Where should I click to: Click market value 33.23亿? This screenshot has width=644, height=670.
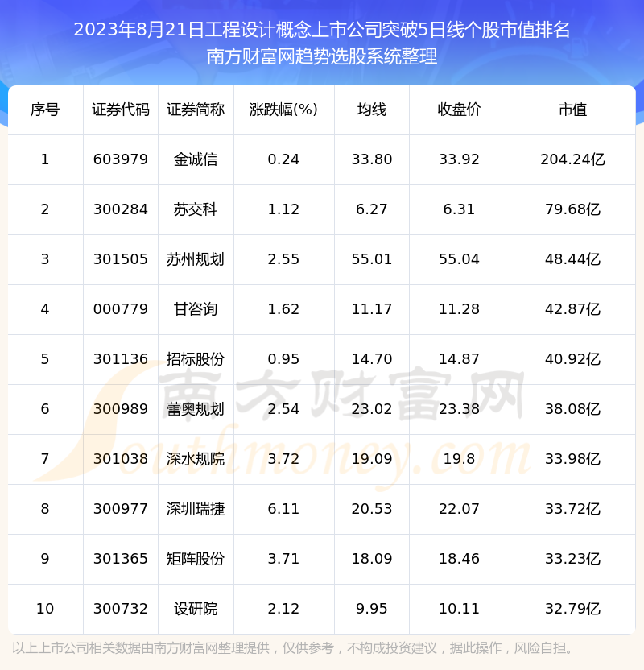(572, 559)
